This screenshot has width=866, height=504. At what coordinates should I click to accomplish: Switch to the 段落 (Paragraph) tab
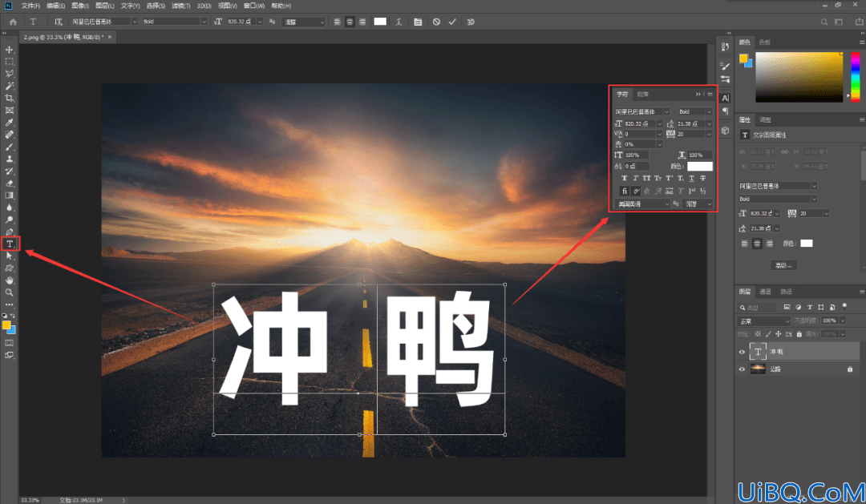[x=643, y=95]
